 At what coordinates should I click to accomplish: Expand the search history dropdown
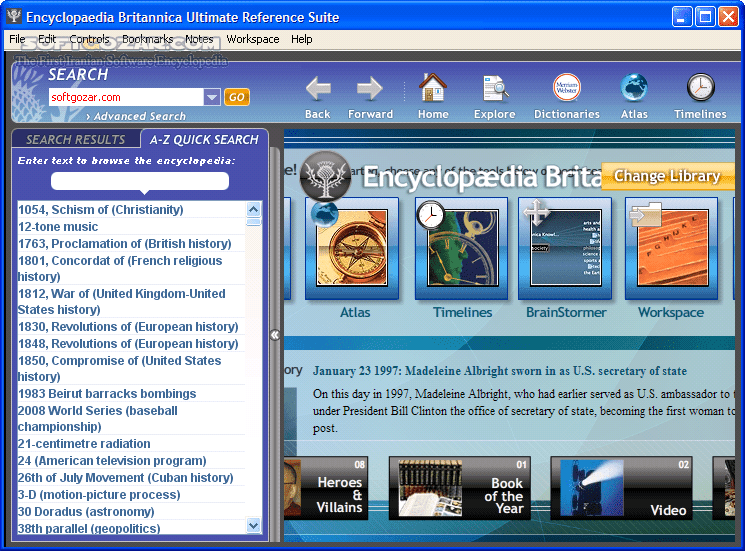pos(212,97)
